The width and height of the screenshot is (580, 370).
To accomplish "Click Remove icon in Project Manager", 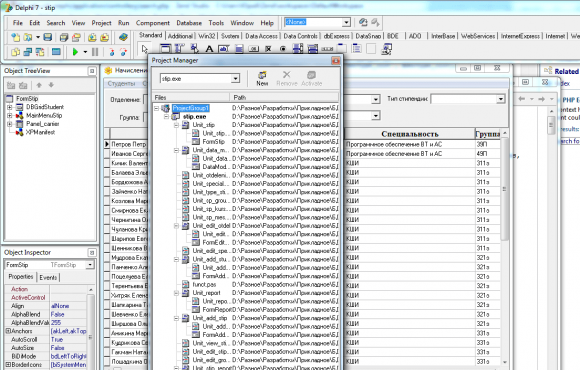I will click(x=287, y=79).
